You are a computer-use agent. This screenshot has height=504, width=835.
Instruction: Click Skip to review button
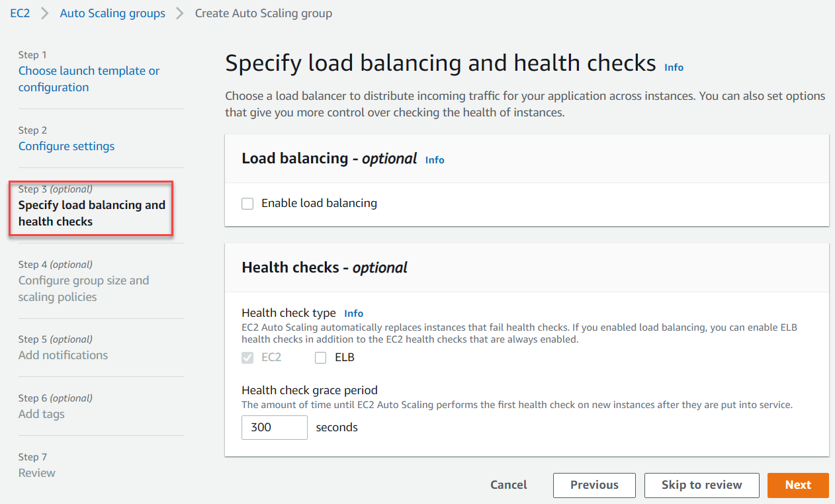[701, 485]
